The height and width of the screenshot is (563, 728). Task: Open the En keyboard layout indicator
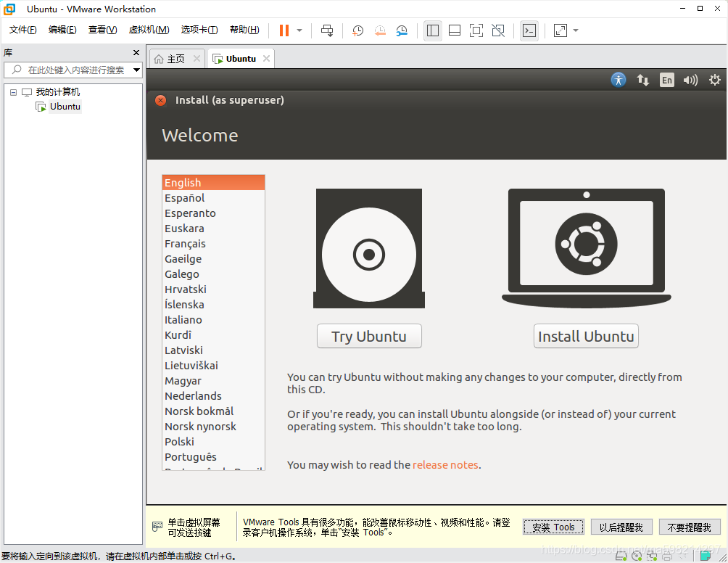click(x=667, y=80)
